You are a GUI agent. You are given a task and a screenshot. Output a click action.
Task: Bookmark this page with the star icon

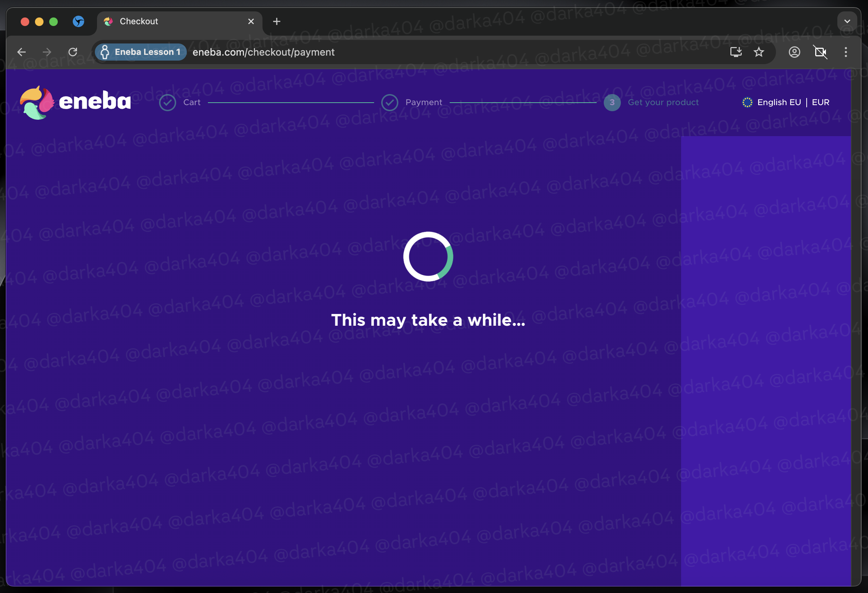(x=759, y=52)
